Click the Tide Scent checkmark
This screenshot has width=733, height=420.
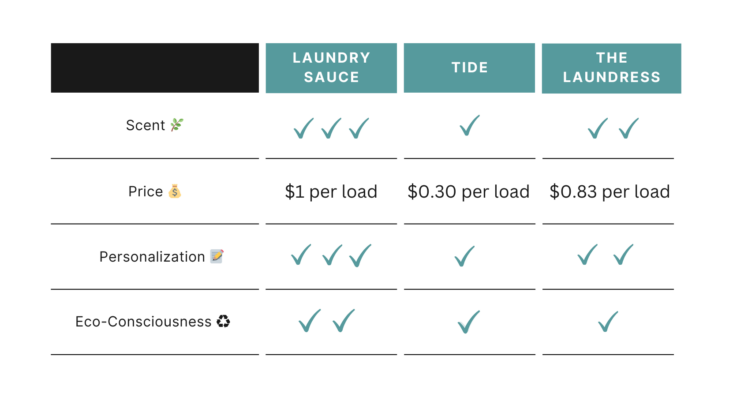pyautogui.click(x=469, y=125)
